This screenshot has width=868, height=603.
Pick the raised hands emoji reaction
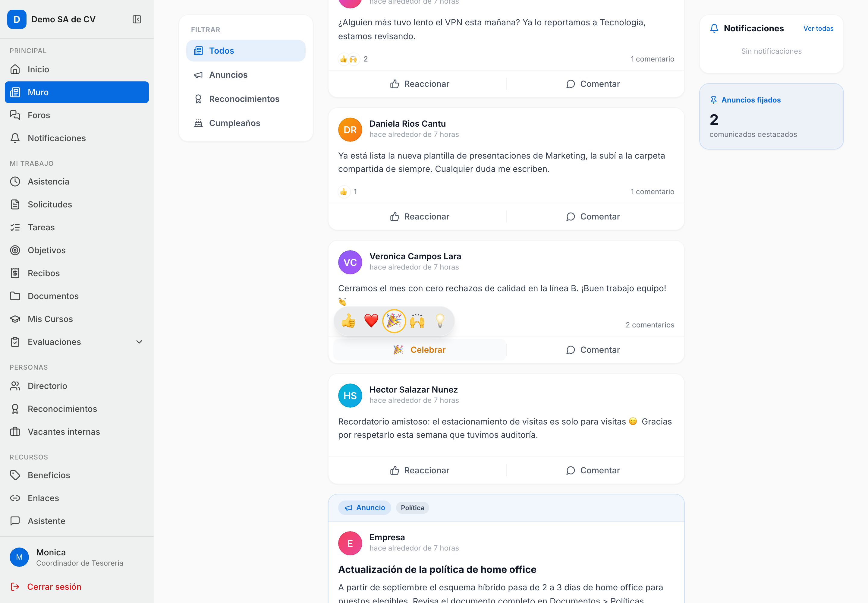click(417, 321)
